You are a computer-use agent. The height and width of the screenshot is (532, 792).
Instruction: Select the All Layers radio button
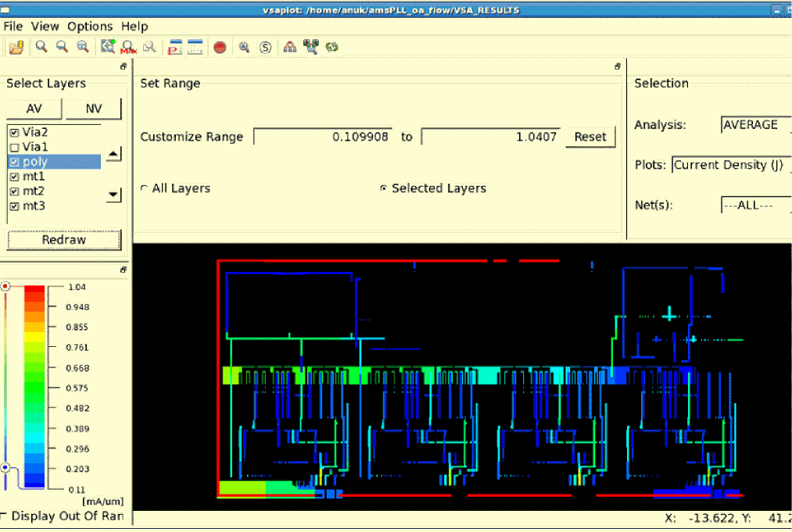[144, 188]
